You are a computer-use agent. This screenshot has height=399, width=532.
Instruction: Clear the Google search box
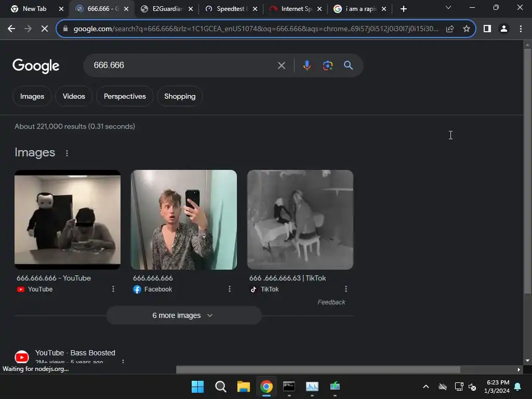(281, 65)
